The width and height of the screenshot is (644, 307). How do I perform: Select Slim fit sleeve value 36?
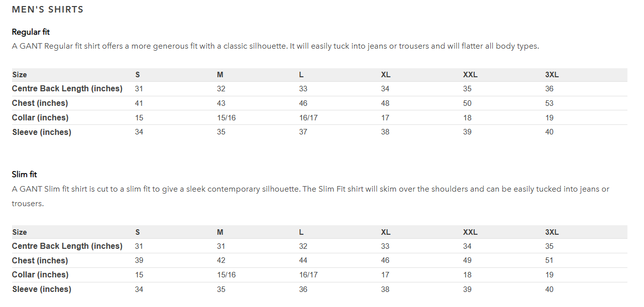pos(303,289)
